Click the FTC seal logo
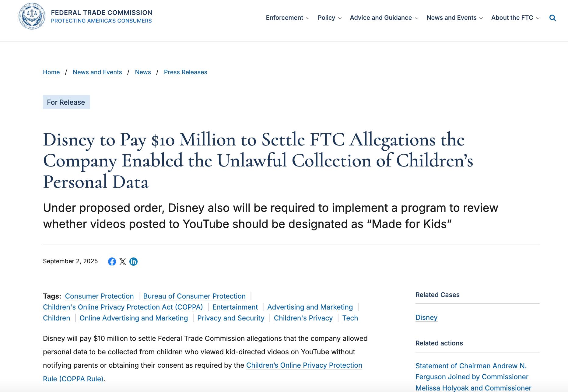Image resolution: width=568 pixels, height=392 pixels. pos(32,16)
